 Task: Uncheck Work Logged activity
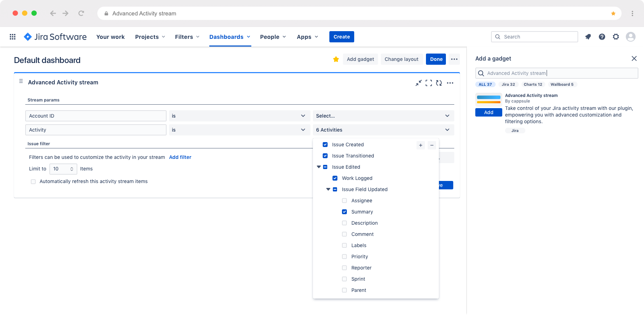click(335, 178)
